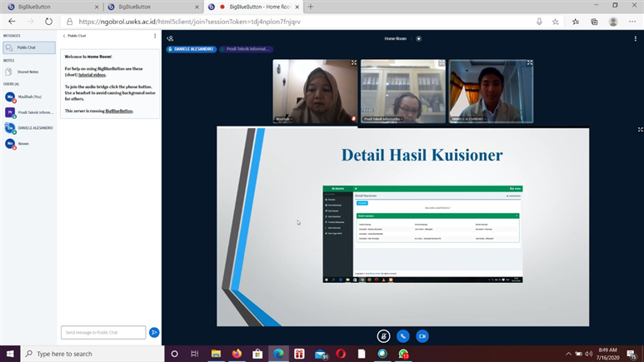The width and height of the screenshot is (644, 362).
Task: Focus the Send message to Public Chat field
Action: click(x=103, y=332)
